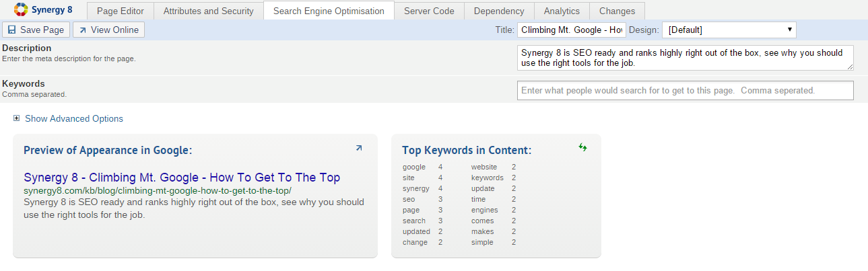Viewport: 868px width, 271px height.
Task: Click the preview snippet description text
Action: pyautogui.click(x=194, y=208)
